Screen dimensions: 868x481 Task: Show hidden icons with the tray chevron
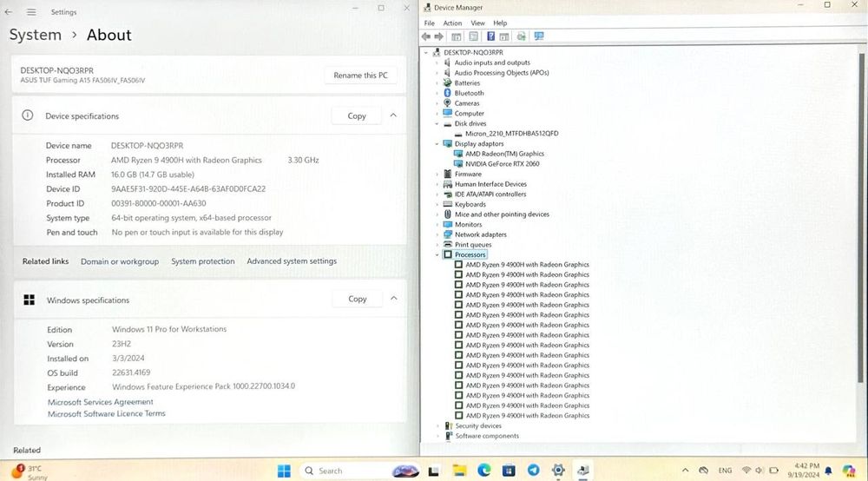686,471
